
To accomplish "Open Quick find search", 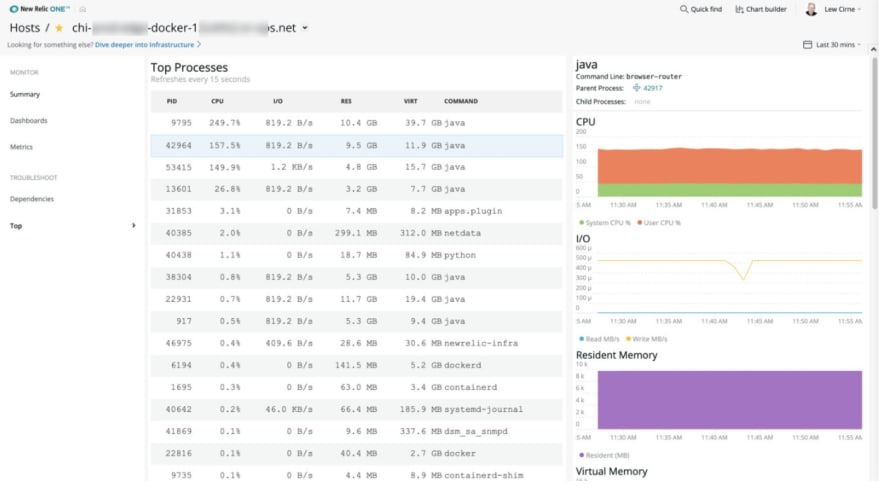I will click(x=701, y=9).
